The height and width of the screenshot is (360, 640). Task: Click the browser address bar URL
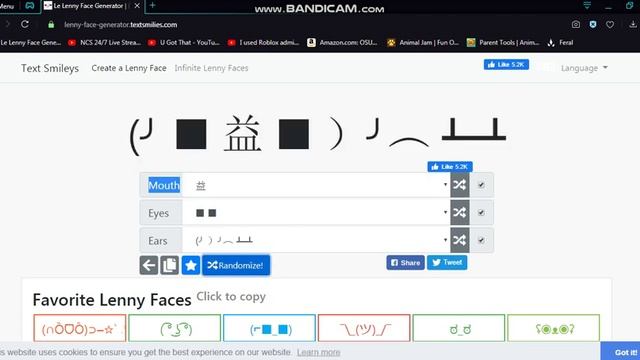coord(120,24)
